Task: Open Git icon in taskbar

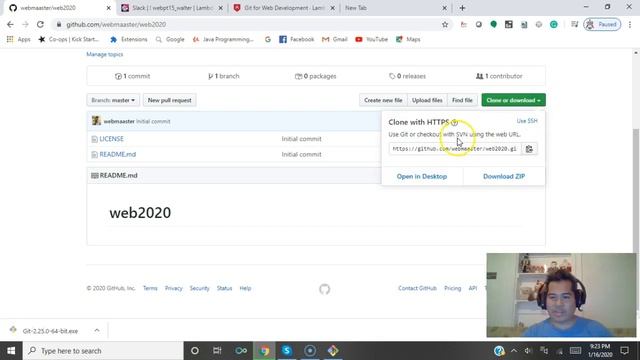Action: pos(333,351)
